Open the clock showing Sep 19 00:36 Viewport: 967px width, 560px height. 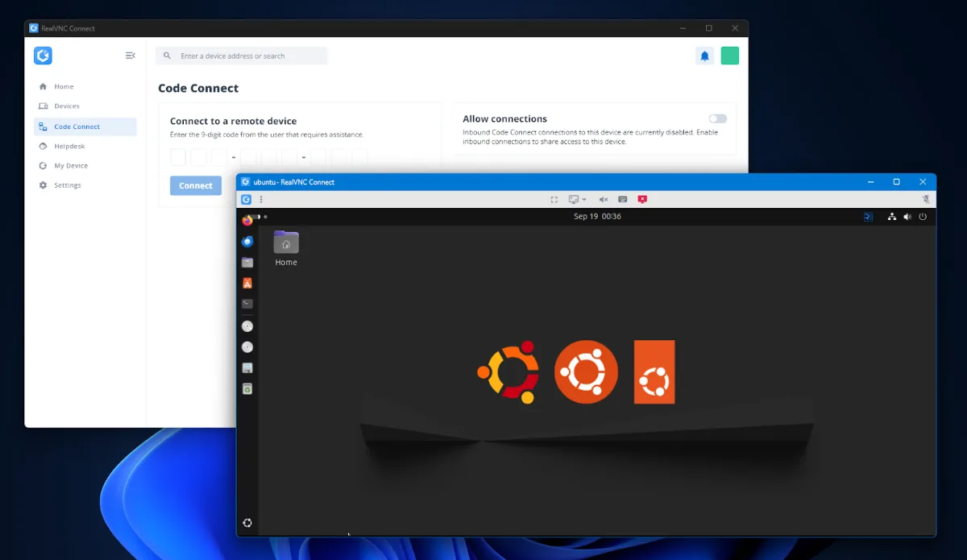[x=597, y=217]
